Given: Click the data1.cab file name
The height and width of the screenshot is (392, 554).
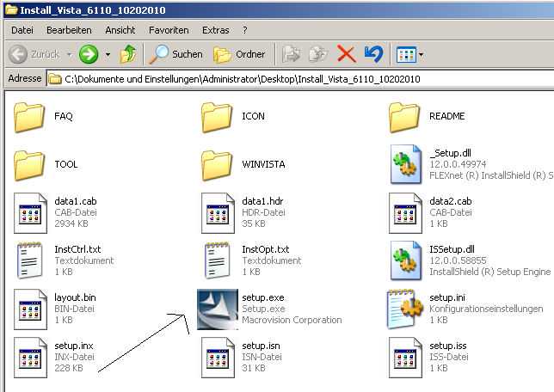Looking at the screenshot, I should (75, 201).
